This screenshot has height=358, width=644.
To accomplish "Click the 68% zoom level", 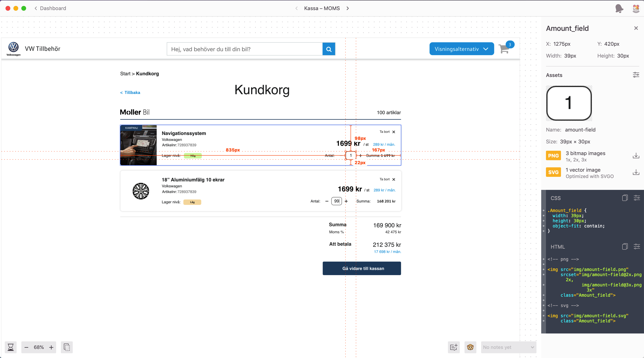I will tap(39, 347).
